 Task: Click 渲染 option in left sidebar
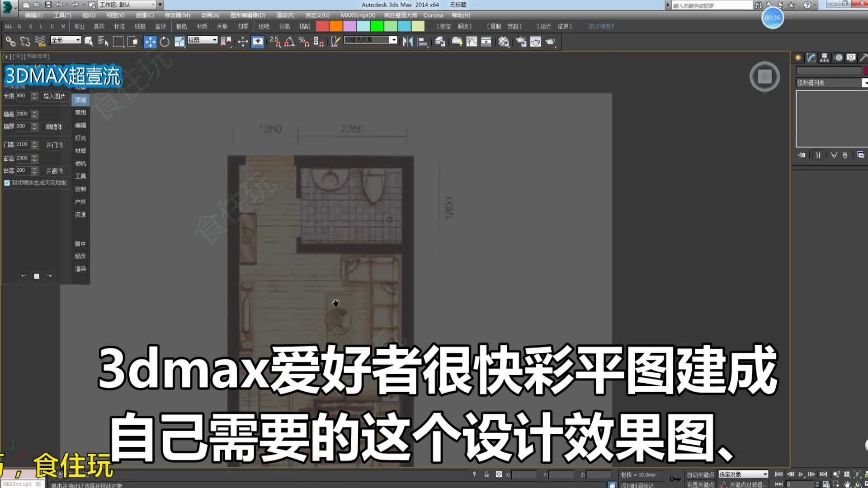(x=80, y=269)
